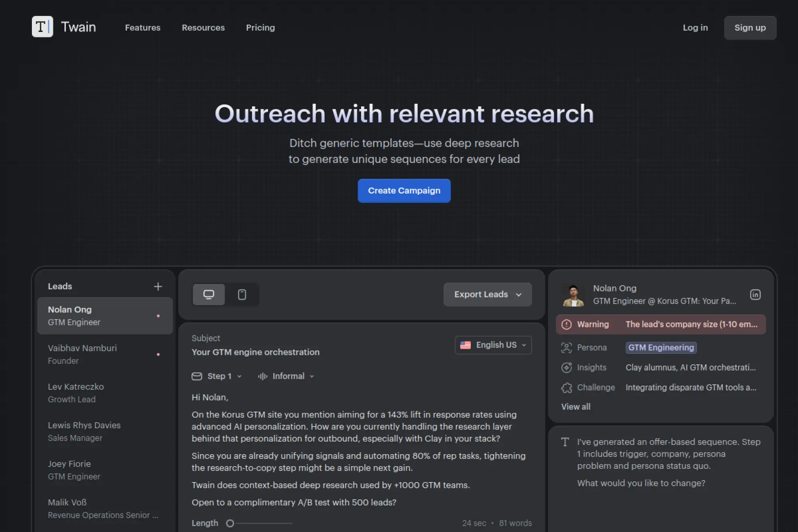This screenshot has width=798, height=532.
Task: Click View all in the lead details
Action: point(575,407)
